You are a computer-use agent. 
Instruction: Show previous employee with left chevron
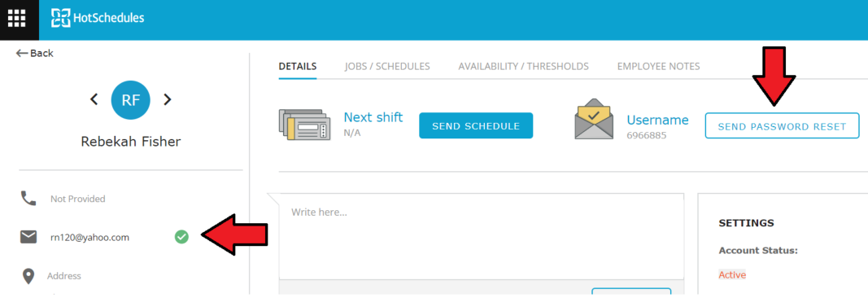(x=94, y=99)
